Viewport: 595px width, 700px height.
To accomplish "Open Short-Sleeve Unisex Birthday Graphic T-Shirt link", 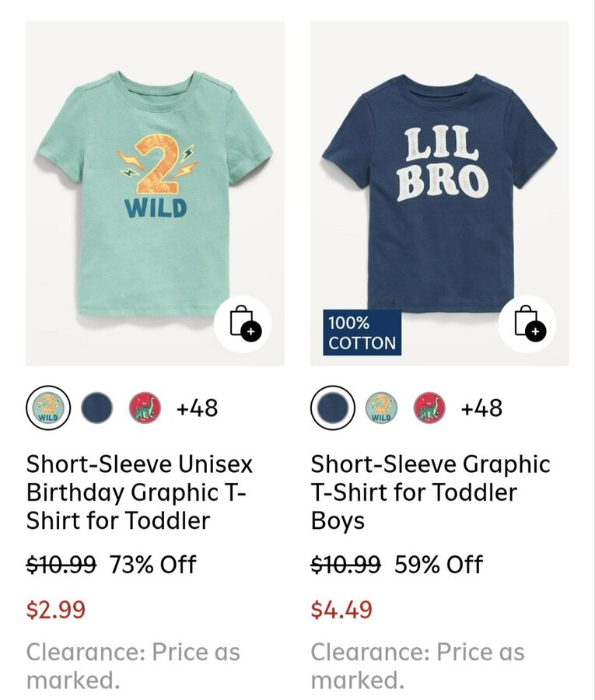I will pyautogui.click(x=140, y=492).
